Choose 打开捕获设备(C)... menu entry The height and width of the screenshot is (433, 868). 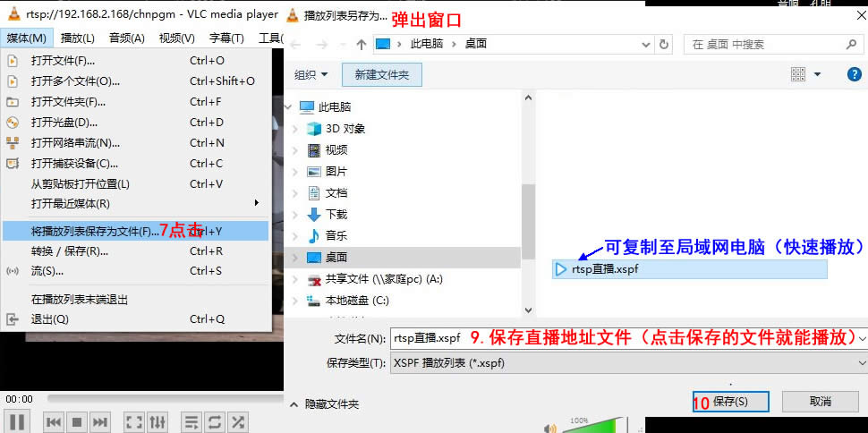[x=136, y=164]
